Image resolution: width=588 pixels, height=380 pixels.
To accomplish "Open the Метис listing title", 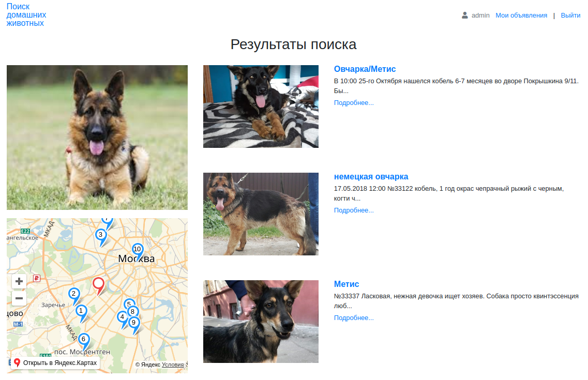I will click(x=346, y=284).
